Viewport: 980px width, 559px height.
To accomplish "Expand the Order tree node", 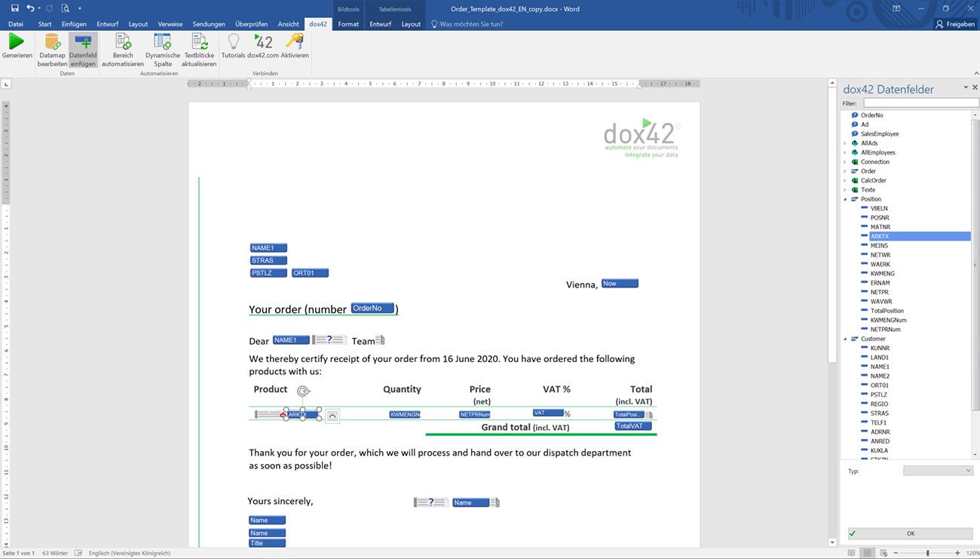I will (845, 171).
